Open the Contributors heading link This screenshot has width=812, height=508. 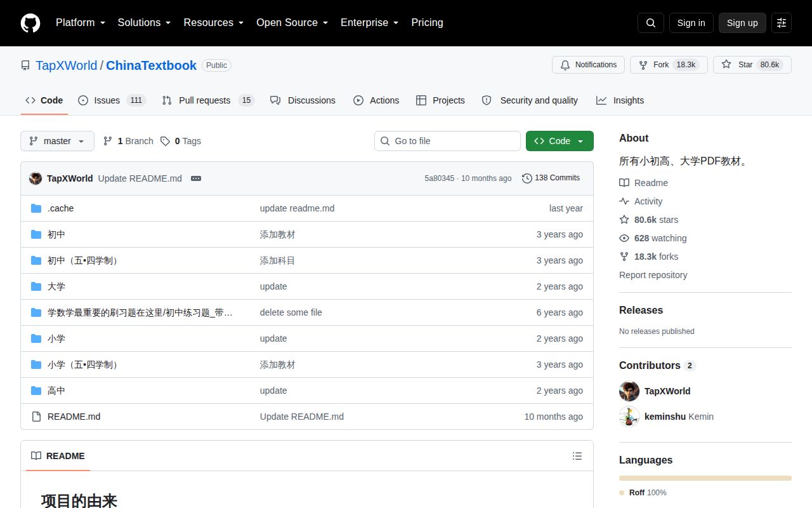657,365
